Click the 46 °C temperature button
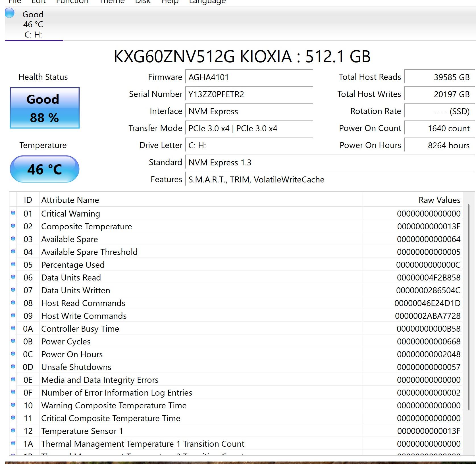The height and width of the screenshot is (476, 476). (45, 169)
